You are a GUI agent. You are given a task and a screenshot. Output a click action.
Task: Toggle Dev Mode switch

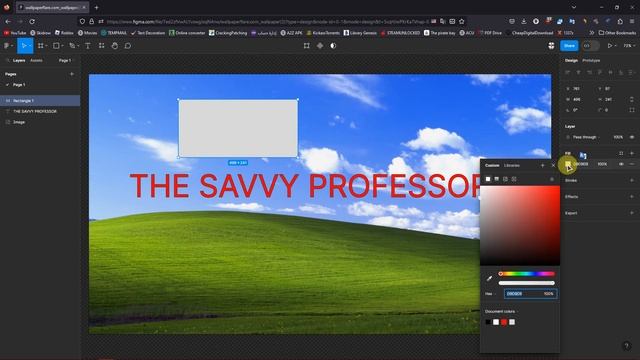click(590, 46)
